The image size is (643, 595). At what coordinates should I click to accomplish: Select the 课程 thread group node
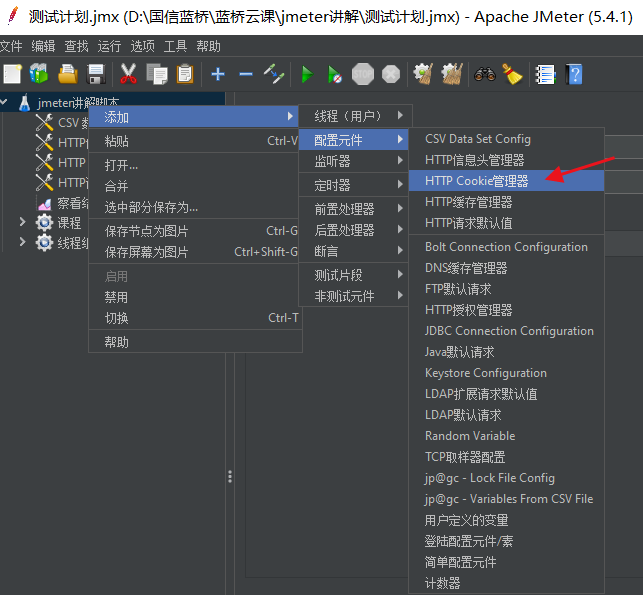coord(59,223)
